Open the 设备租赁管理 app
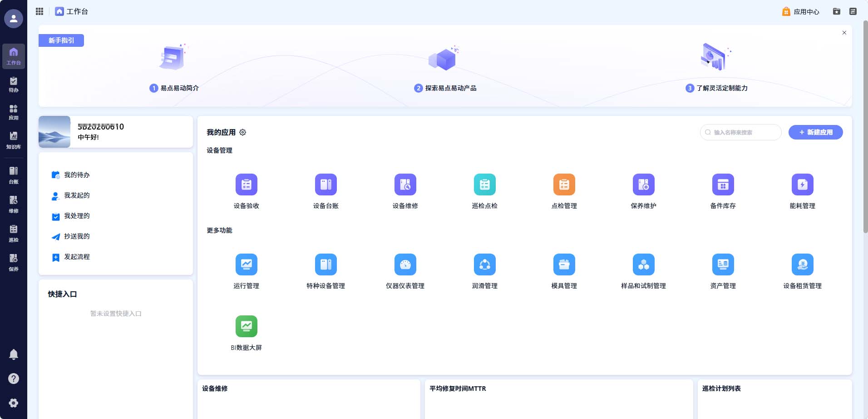 (803, 264)
